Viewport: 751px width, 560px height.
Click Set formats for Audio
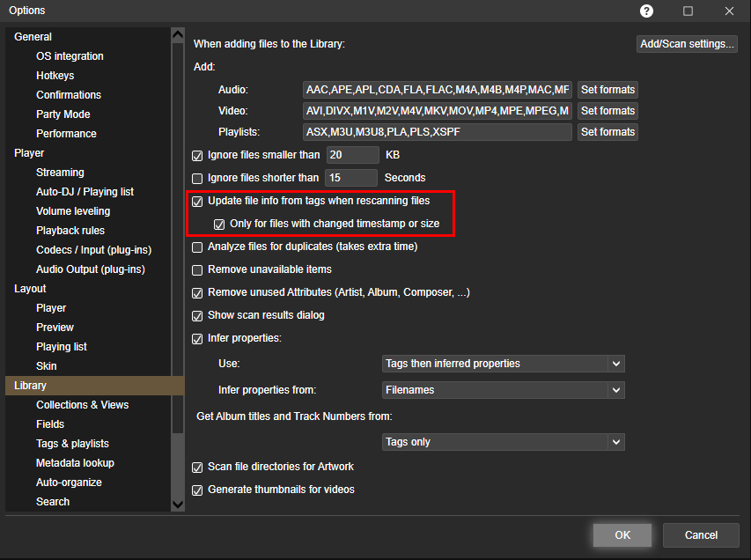click(x=607, y=90)
